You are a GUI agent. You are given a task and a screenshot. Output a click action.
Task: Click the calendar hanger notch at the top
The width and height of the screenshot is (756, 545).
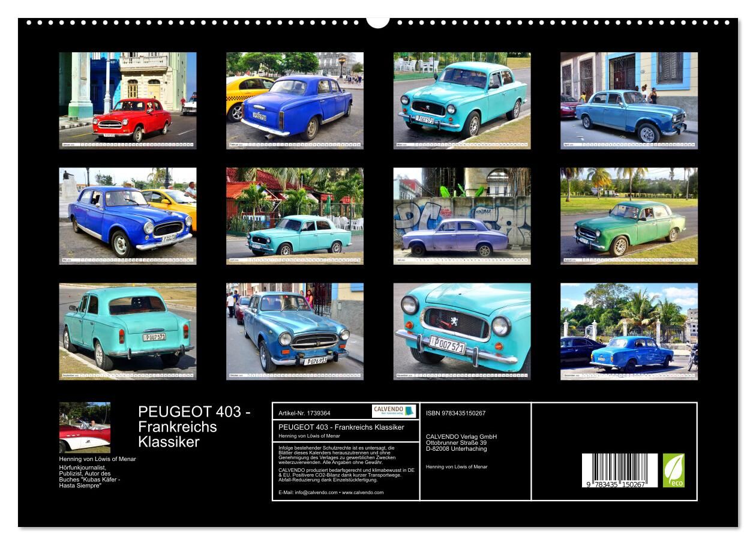(377, 23)
